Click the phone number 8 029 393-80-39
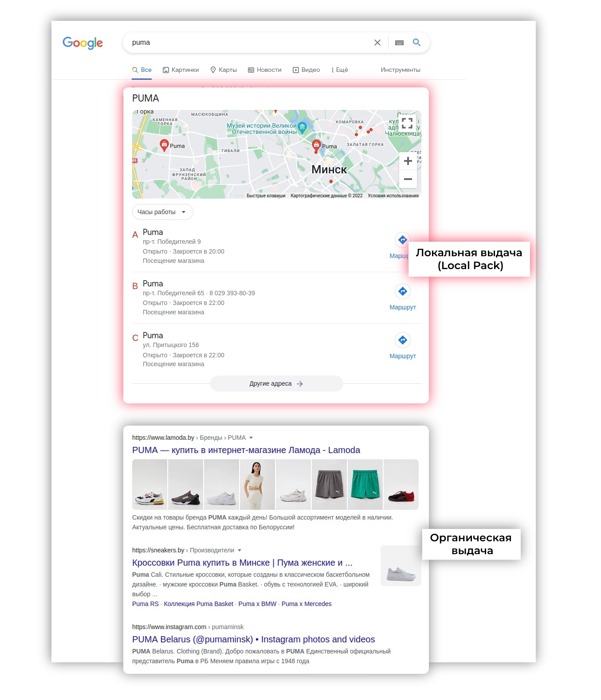This screenshot has width=601, height=700. pos(232,293)
